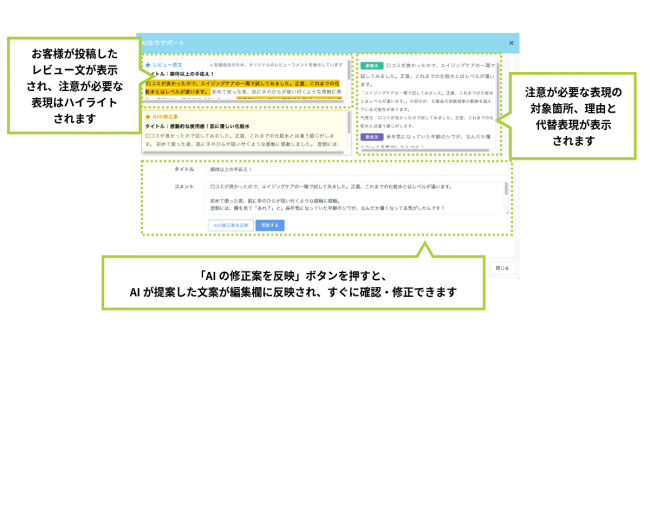650x510 pixels.
Task: Click the scrollbar in the AIの修正案 panel
Action: (347, 132)
